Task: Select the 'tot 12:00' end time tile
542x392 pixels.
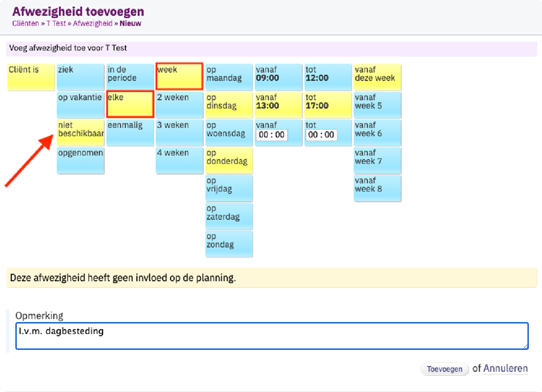Action: (328, 77)
